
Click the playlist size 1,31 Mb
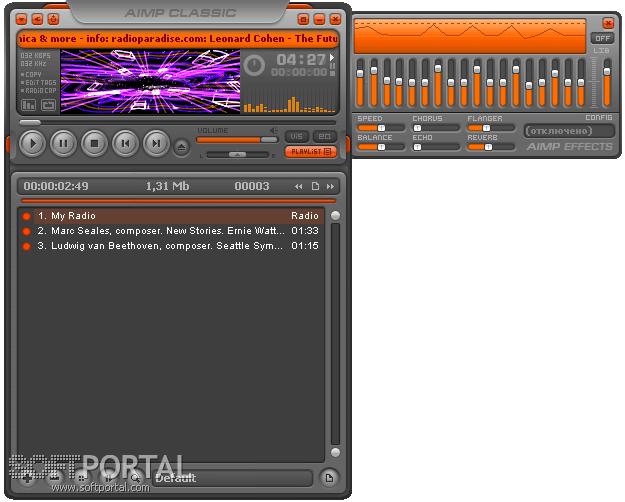point(167,186)
